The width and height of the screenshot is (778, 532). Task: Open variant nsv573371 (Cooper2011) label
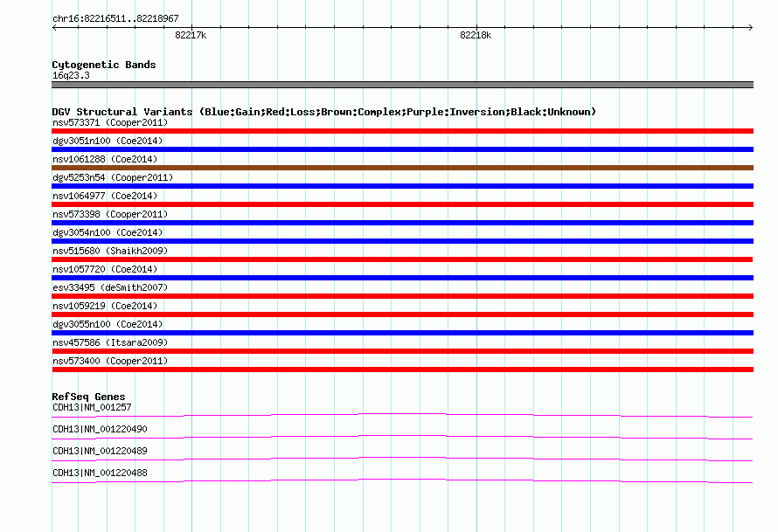click(x=110, y=122)
